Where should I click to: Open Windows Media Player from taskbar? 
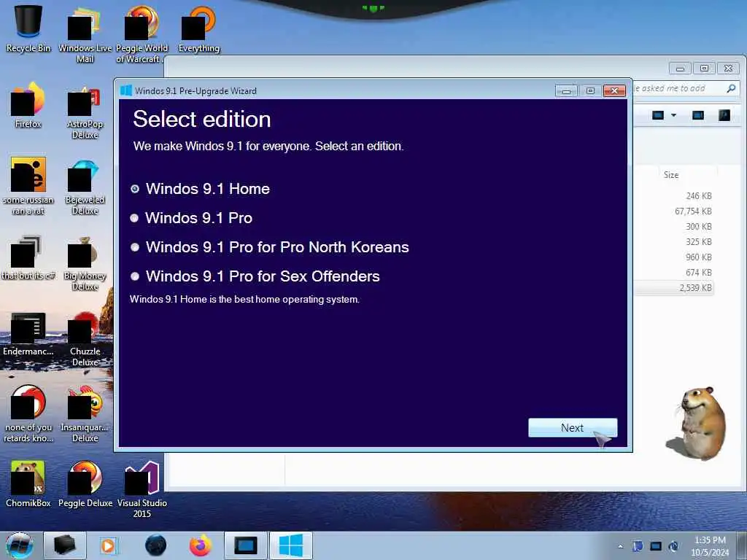[109, 545]
